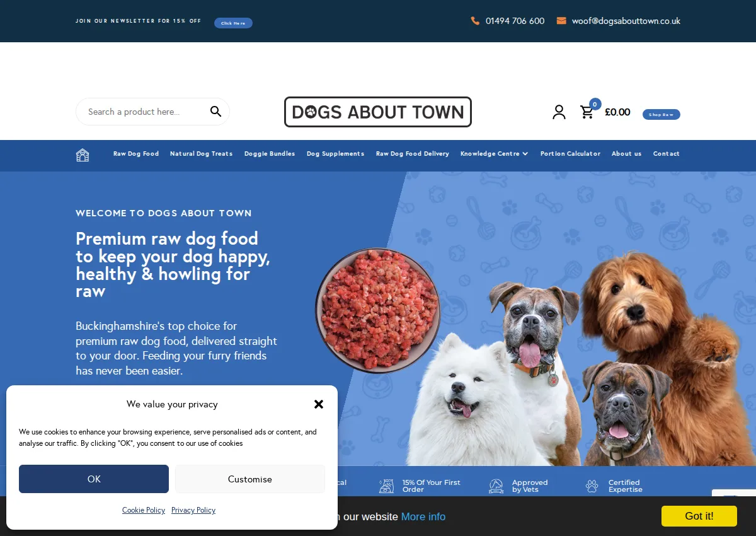This screenshot has height=536, width=756.
Task: Click the search magnifier icon
Action: (216, 112)
